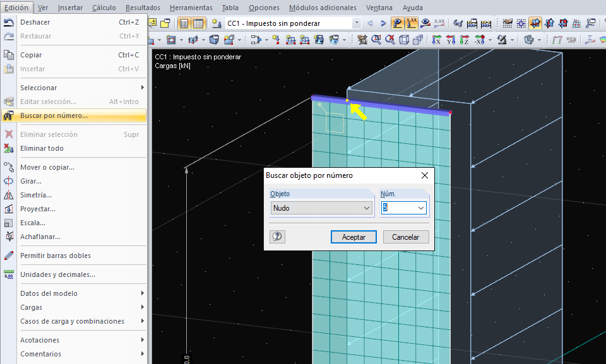Screen dimensions: 606x364
Task: Click the magnifier with red X icon
Action: pyautogui.click(x=390, y=39)
